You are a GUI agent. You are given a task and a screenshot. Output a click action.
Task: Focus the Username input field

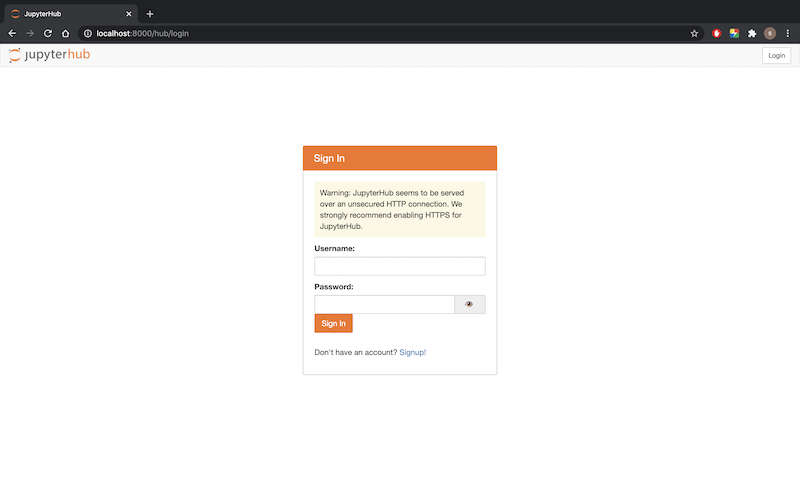(399, 266)
